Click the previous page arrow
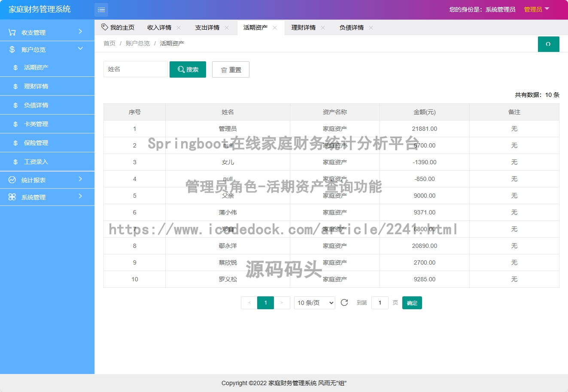568x392 pixels. (249, 303)
